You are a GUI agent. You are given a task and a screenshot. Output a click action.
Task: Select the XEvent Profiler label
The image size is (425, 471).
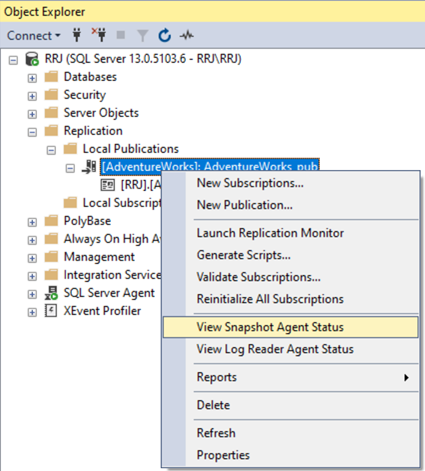[102, 311]
